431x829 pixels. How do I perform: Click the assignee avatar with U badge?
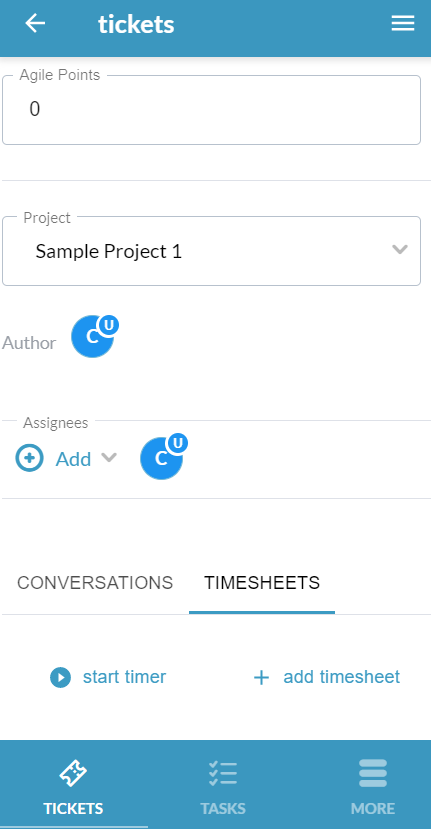(163, 458)
